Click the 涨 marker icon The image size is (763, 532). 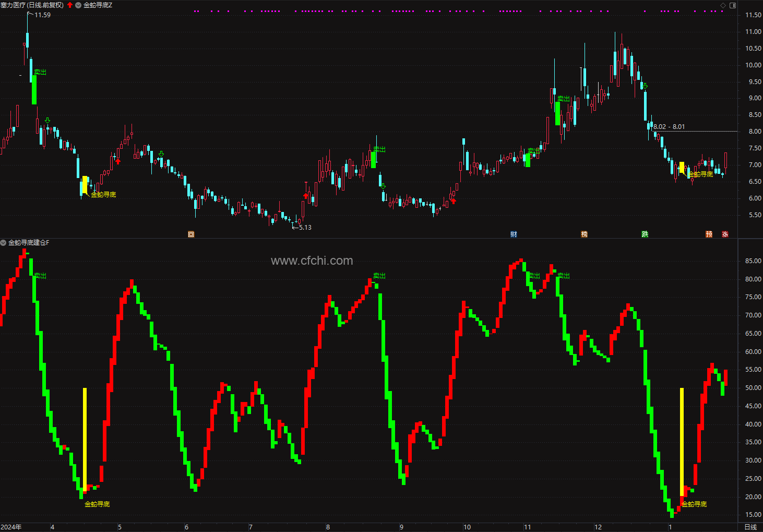725,234
